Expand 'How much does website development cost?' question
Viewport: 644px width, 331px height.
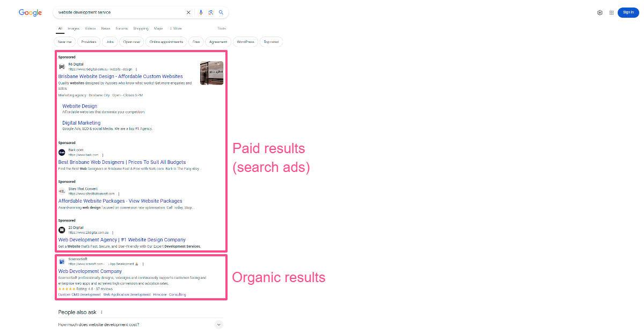pyautogui.click(x=140, y=325)
